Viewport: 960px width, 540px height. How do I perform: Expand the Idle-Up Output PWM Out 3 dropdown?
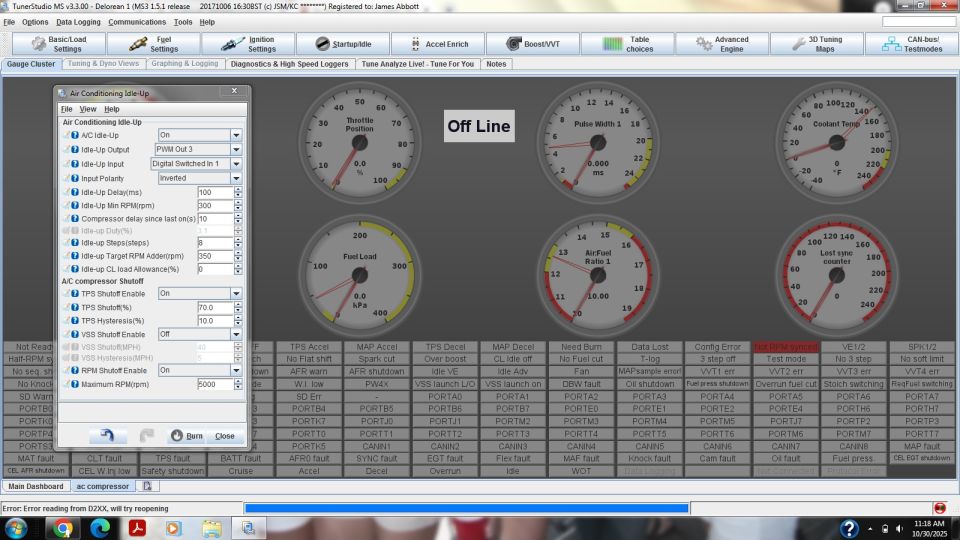[x=236, y=149]
